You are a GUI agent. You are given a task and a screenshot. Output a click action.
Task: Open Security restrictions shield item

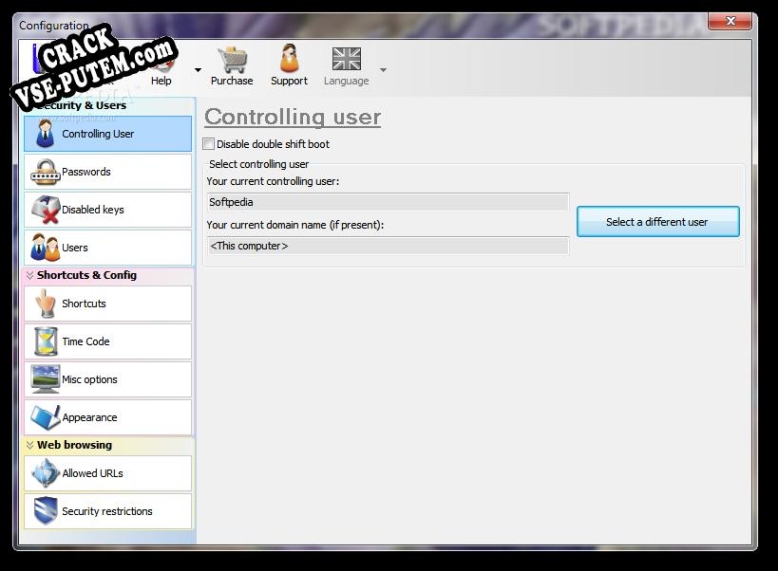point(108,512)
